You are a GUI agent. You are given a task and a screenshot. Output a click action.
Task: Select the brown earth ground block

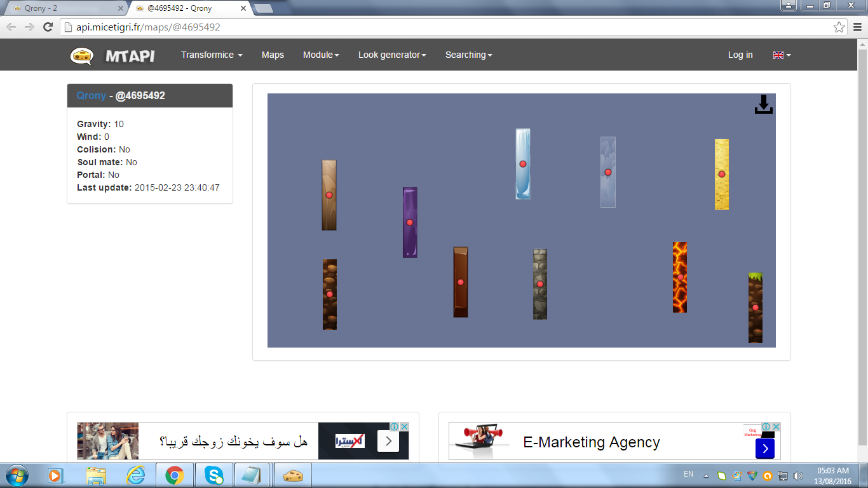tap(330, 294)
